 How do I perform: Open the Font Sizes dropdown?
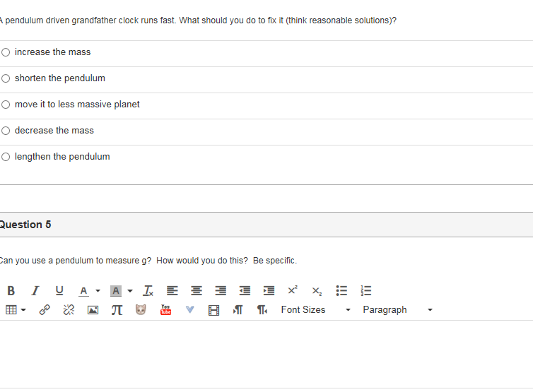(315, 310)
